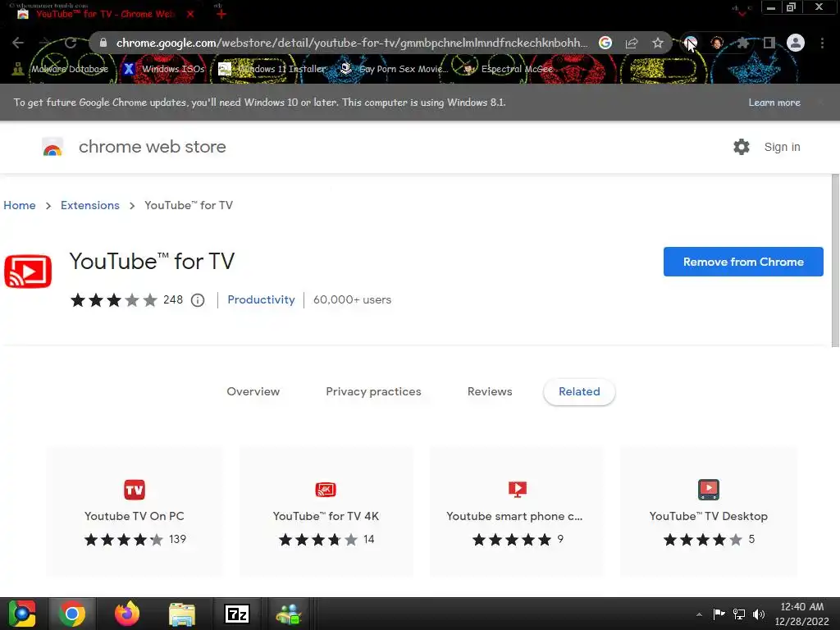Launch Firefox from the taskbar

pos(127,614)
